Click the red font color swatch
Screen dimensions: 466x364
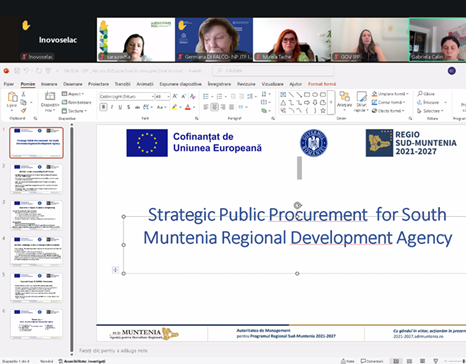pos(188,107)
